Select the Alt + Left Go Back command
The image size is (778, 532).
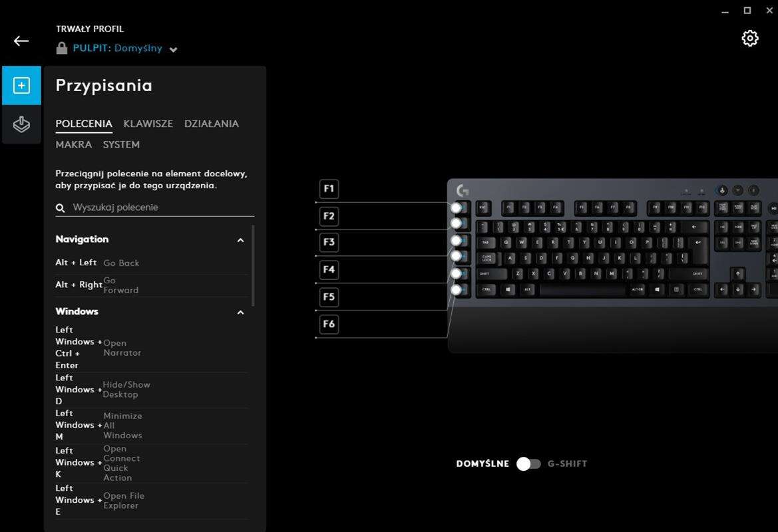coord(151,263)
